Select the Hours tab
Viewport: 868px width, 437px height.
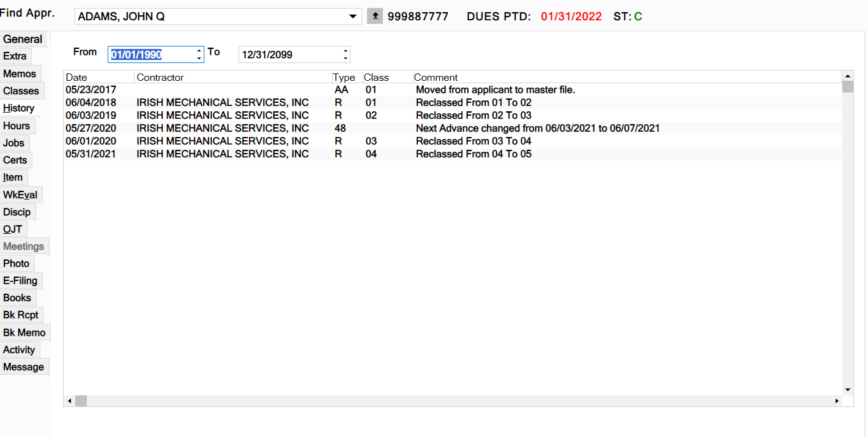tap(17, 126)
